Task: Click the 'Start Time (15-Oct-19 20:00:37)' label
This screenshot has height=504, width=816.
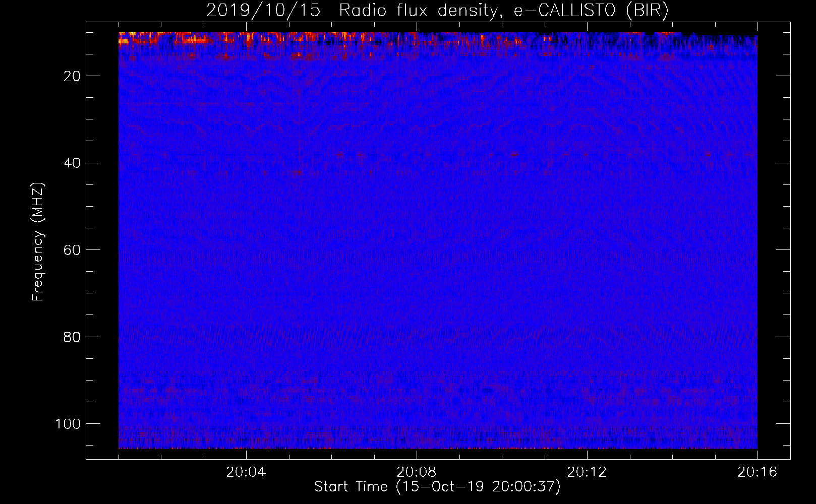Action: 437,487
